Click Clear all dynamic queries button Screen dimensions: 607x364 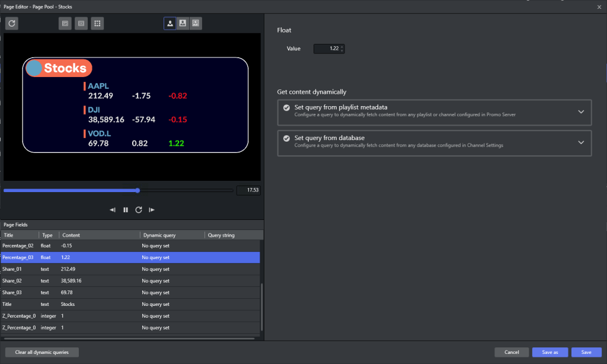pos(42,352)
